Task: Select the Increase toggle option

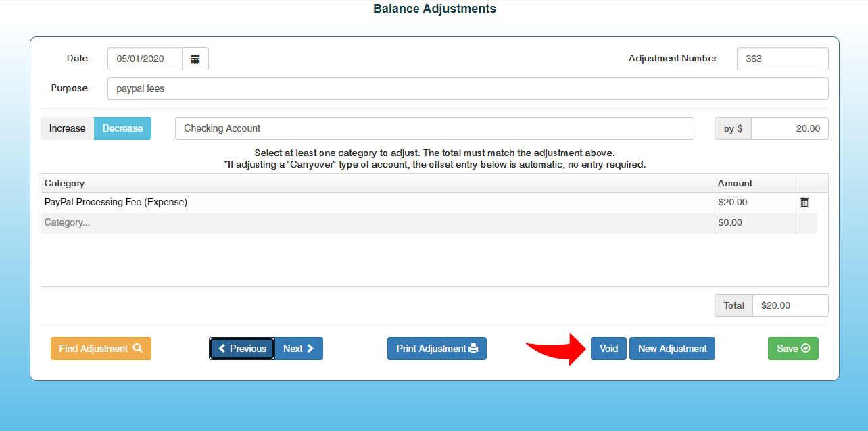Action: click(67, 128)
